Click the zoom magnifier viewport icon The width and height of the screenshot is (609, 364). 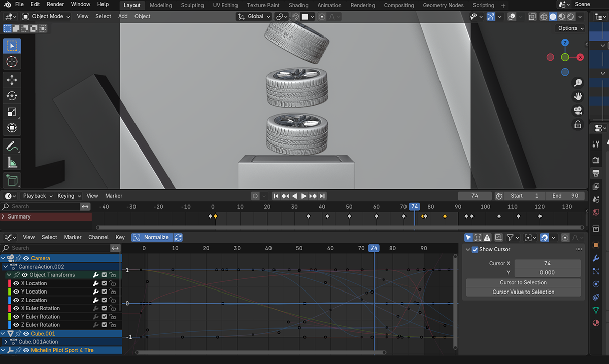pyautogui.click(x=578, y=83)
